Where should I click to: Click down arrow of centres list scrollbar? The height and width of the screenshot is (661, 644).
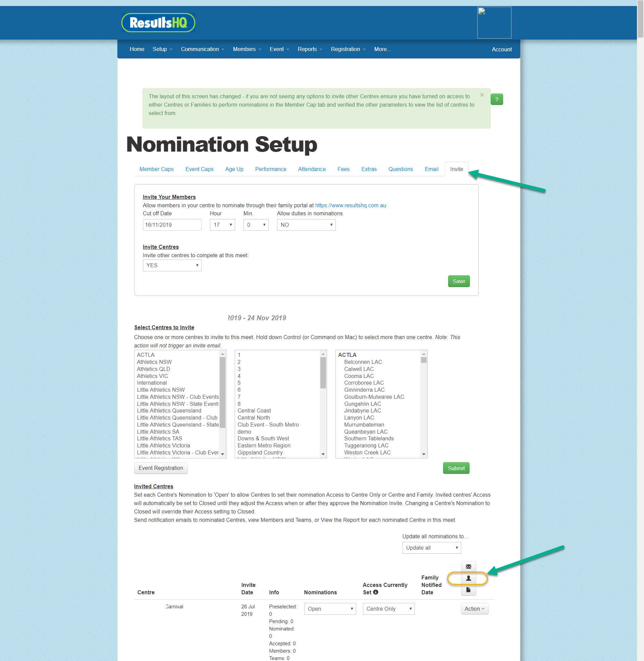pos(424,454)
